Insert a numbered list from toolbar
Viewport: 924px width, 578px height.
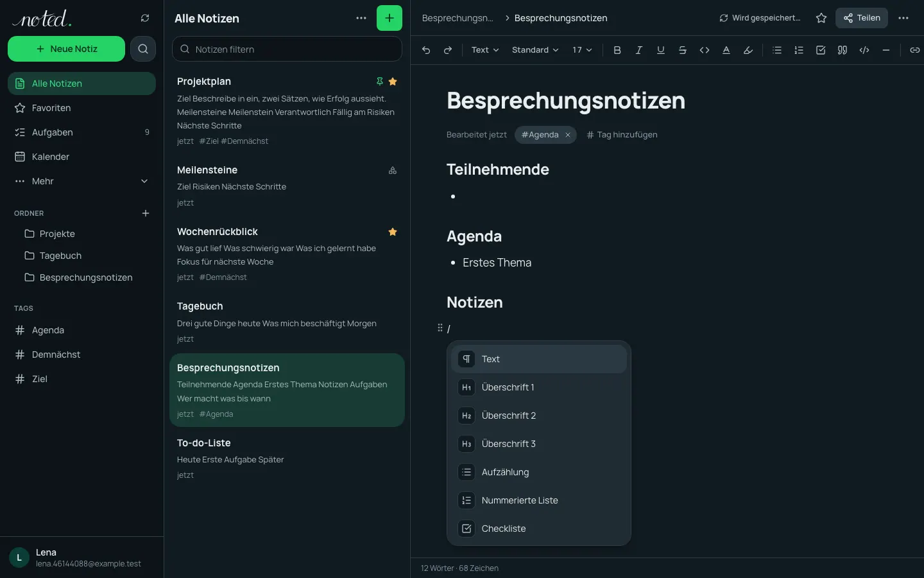(x=799, y=50)
